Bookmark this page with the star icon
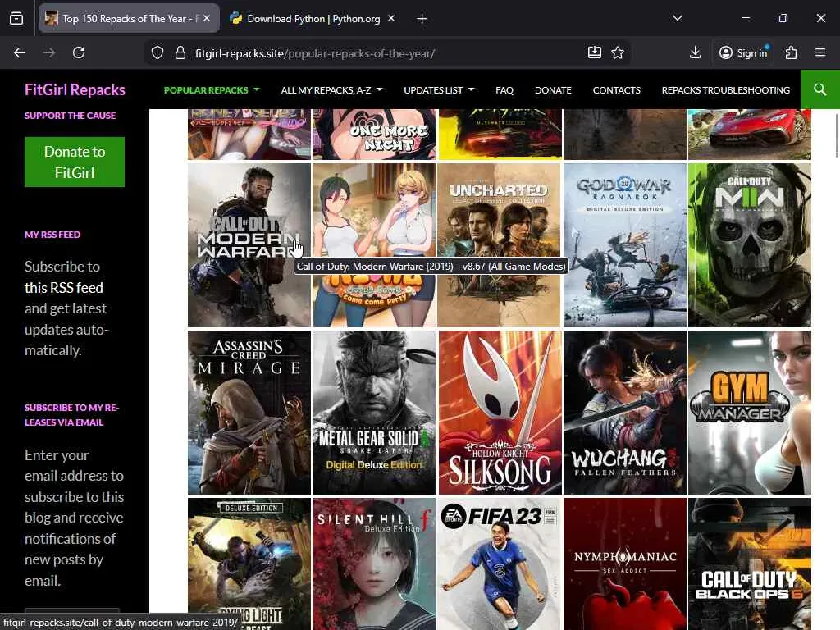Image resolution: width=840 pixels, height=630 pixels. coord(618,52)
